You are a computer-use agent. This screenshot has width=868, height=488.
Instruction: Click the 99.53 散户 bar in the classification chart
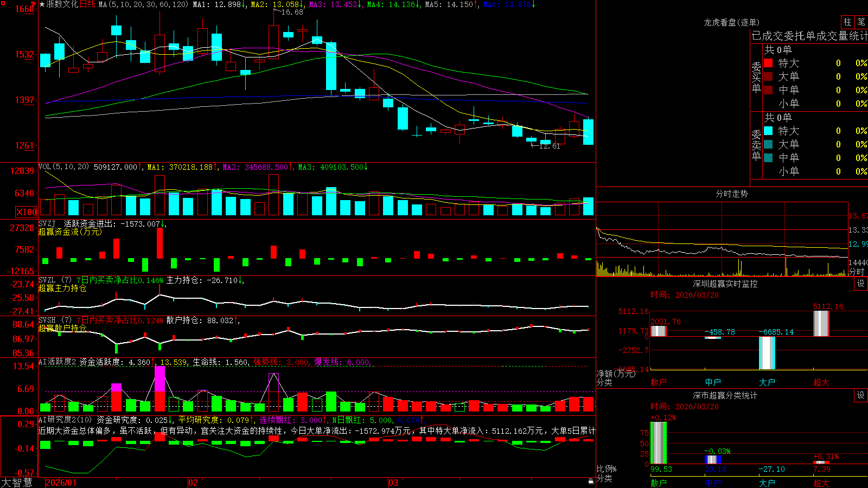[x=659, y=443]
